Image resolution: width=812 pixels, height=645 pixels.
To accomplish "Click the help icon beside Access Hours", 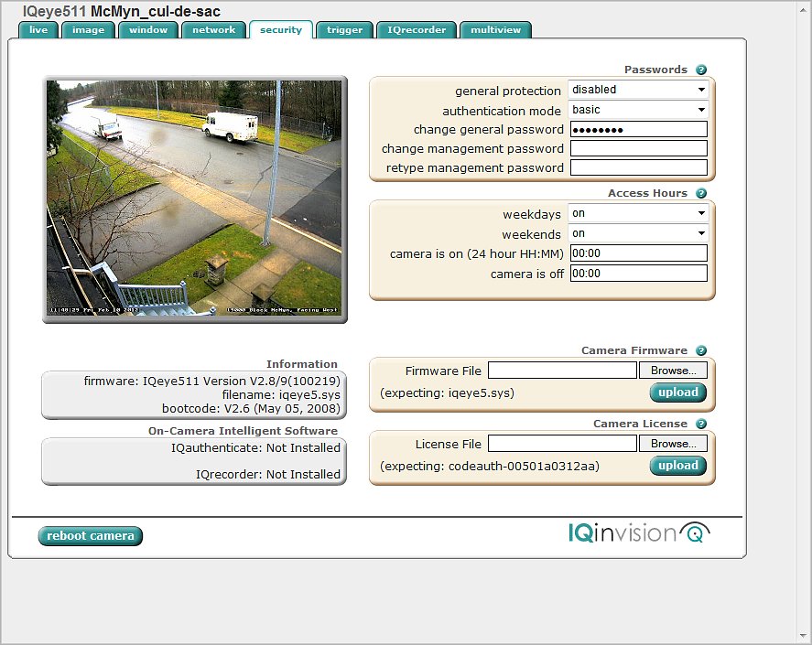I will coord(701,194).
